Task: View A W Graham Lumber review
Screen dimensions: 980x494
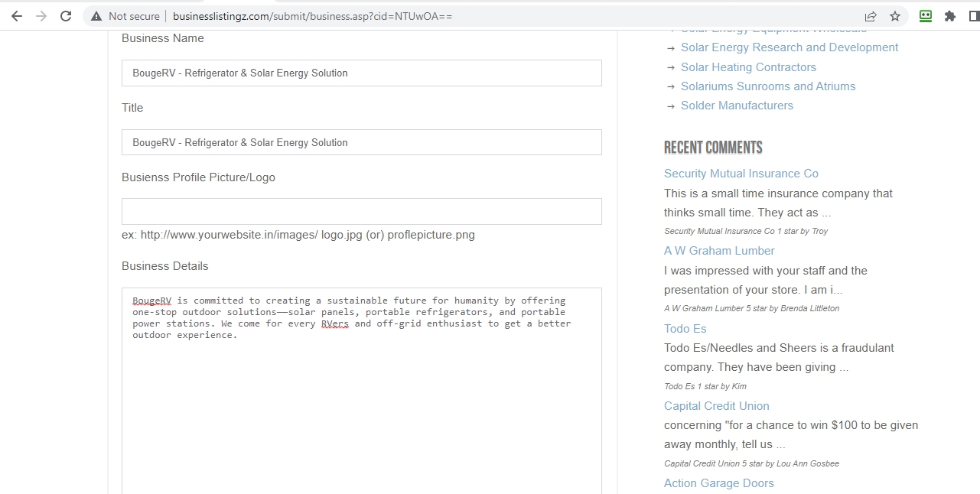Action: (x=719, y=251)
